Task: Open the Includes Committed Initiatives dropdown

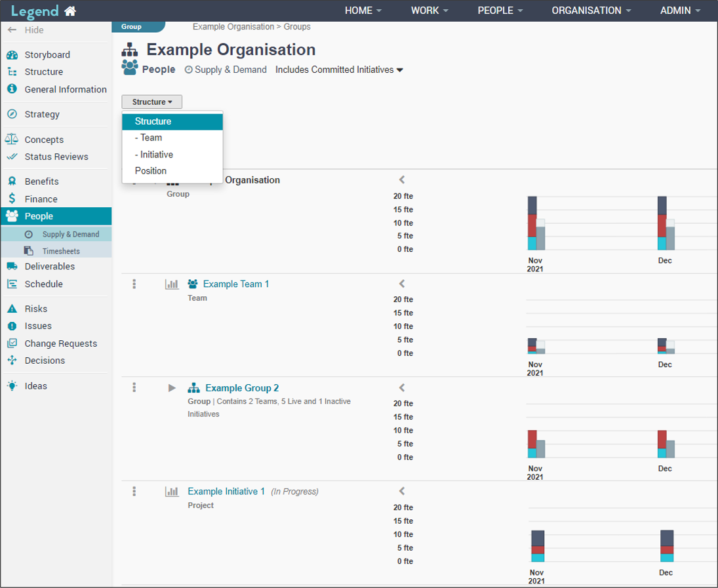Action: point(338,69)
